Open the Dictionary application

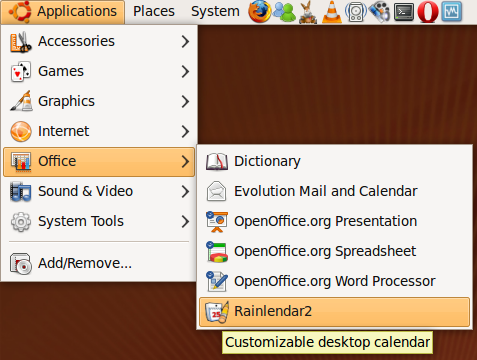click(x=334, y=162)
